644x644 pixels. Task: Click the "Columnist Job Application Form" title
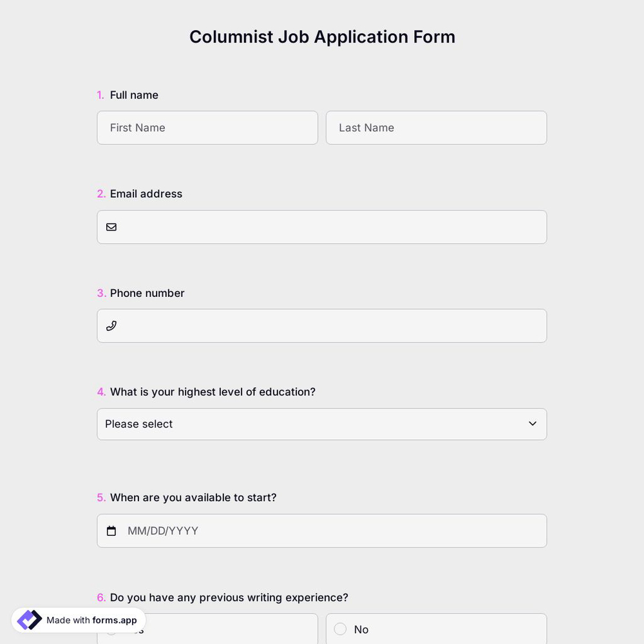point(322,37)
